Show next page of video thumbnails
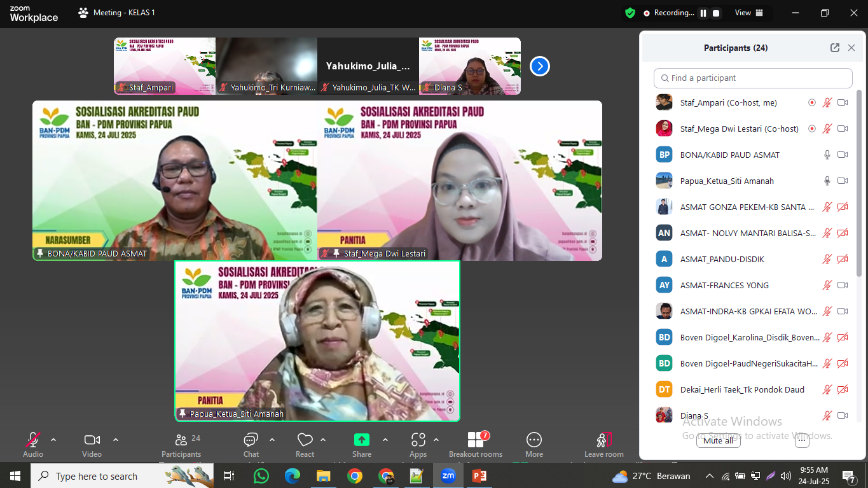This screenshot has width=868, height=488. (x=539, y=66)
